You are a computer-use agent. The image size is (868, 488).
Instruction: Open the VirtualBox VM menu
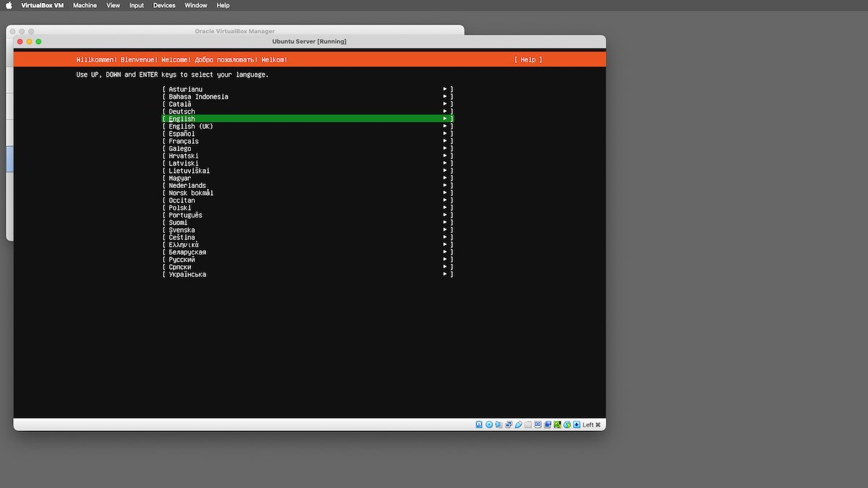coord(43,5)
